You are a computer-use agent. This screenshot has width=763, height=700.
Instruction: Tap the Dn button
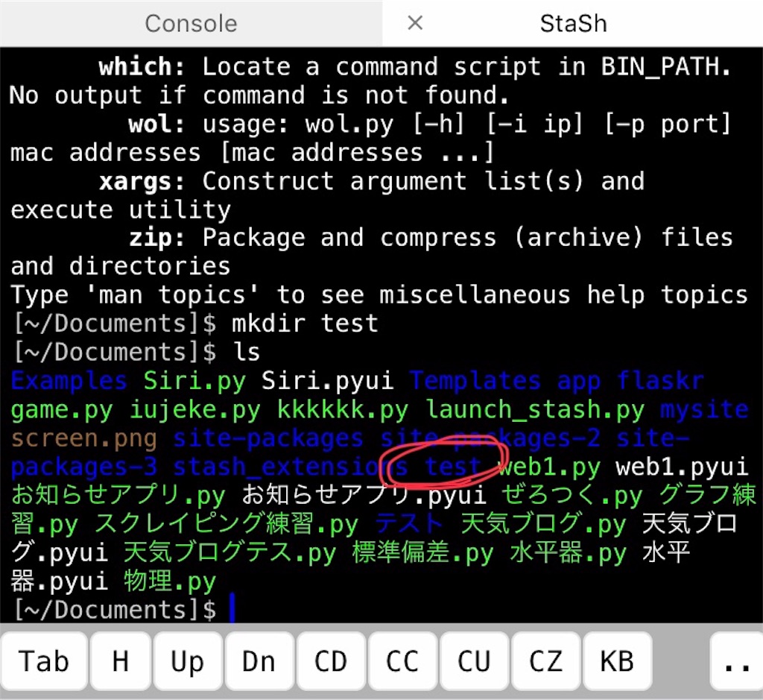pyautogui.click(x=259, y=661)
